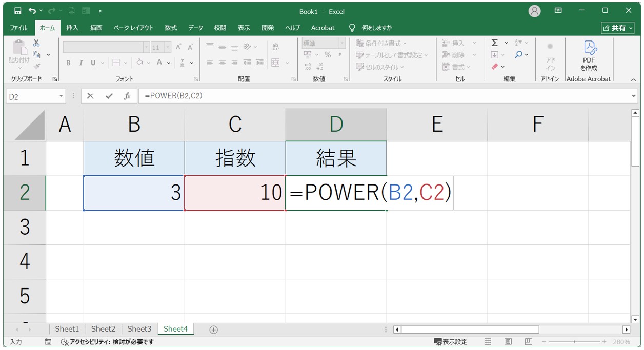Click the 共有 share button
The image size is (644, 350).
pos(617,28)
